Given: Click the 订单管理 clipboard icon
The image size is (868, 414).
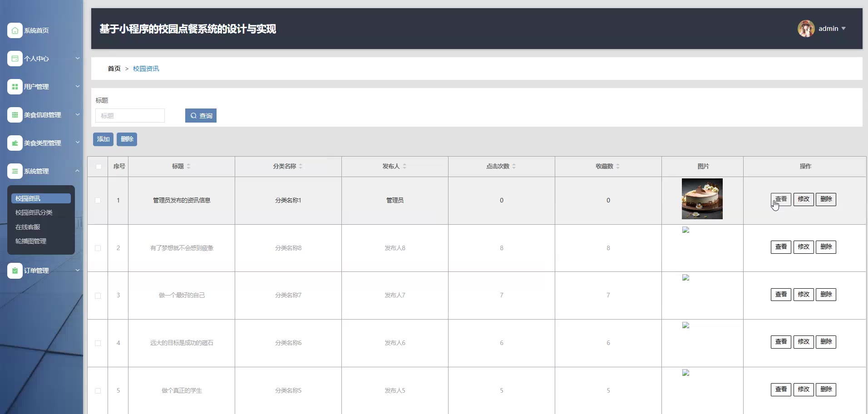Looking at the screenshot, I should [15, 271].
